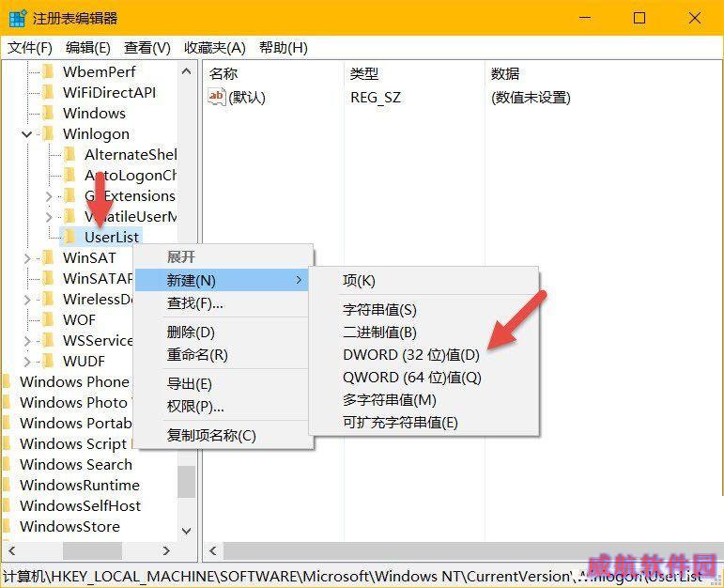Image resolution: width=724 pixels, height=588 pixels.
Task: Select the (默认) value name
Action: (247, 98)
